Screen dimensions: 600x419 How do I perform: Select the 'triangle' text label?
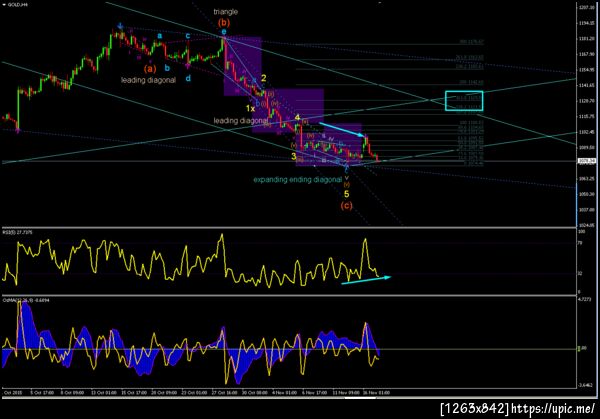[x=225, y=12]
